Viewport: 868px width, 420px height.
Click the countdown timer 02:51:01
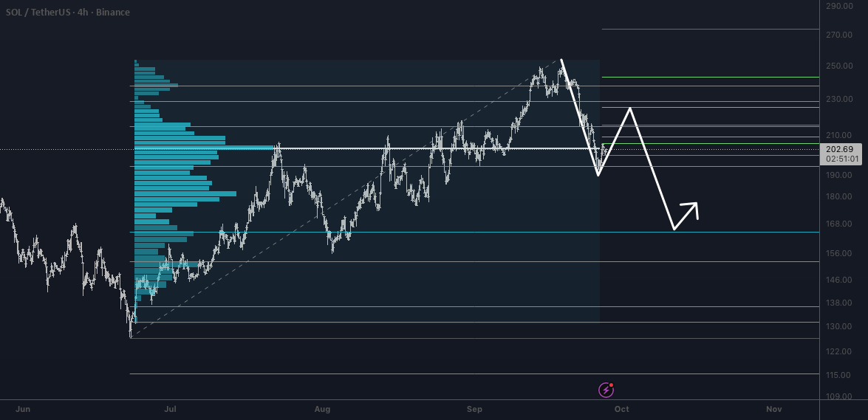click(x=841, y=159)
